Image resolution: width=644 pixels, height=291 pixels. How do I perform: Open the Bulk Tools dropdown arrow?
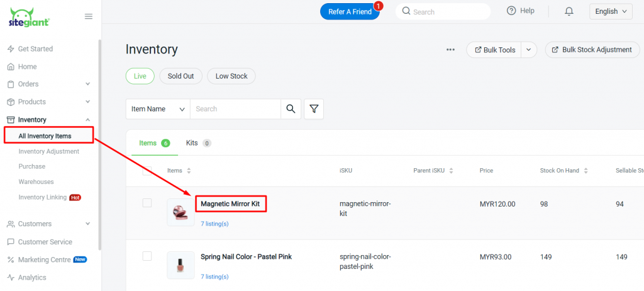coord(528,50)
